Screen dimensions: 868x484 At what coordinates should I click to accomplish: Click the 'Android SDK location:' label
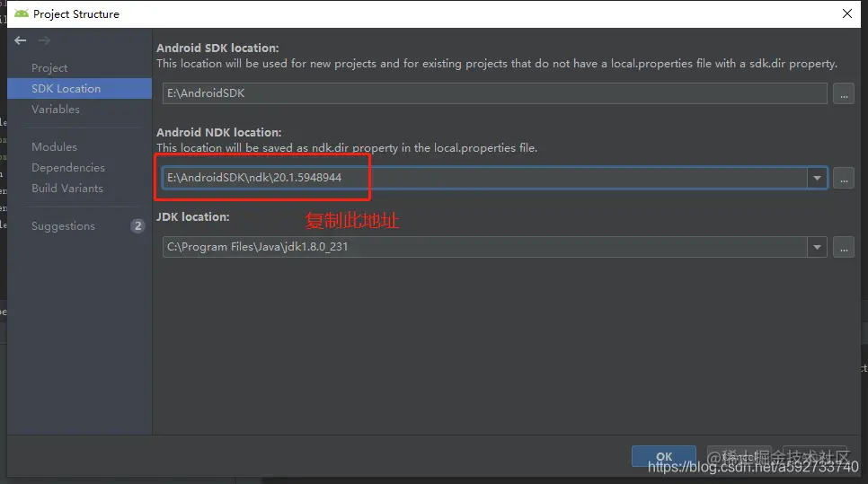pos(217,48)
